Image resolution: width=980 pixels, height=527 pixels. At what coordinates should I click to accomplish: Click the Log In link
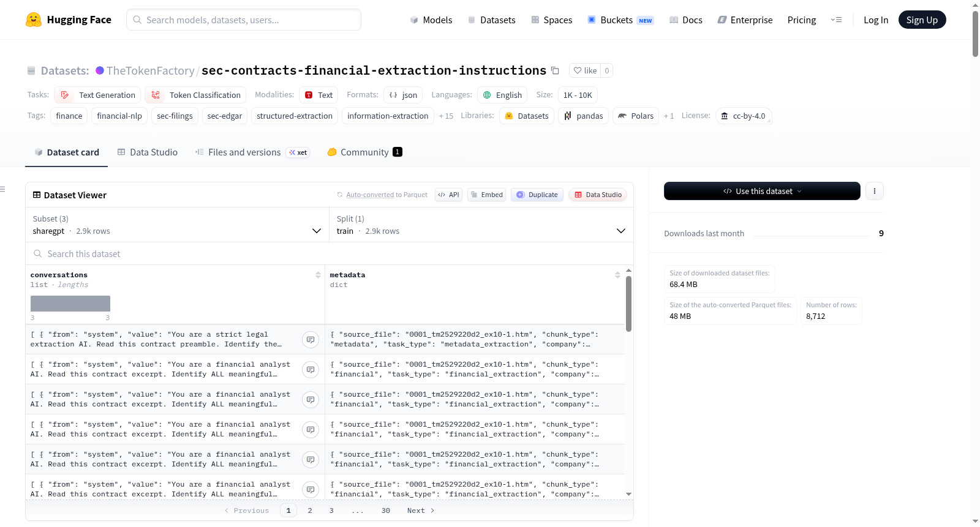click(876, 20)
